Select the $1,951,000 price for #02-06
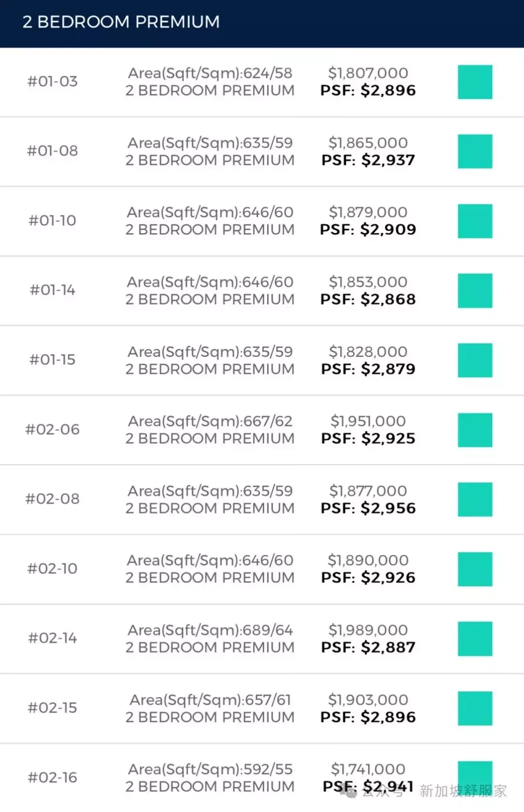 coord(368,421)
